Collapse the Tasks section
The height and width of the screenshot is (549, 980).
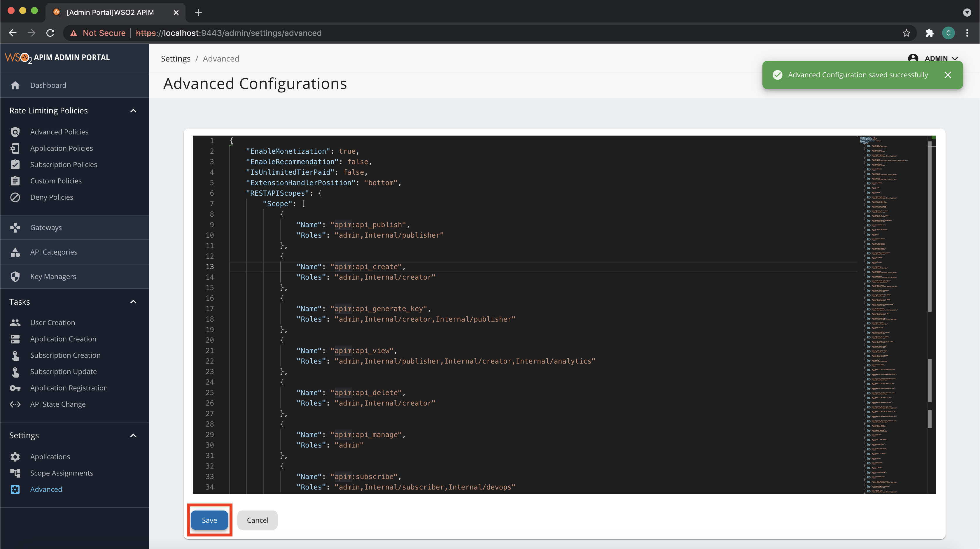[x=133, y=301]
